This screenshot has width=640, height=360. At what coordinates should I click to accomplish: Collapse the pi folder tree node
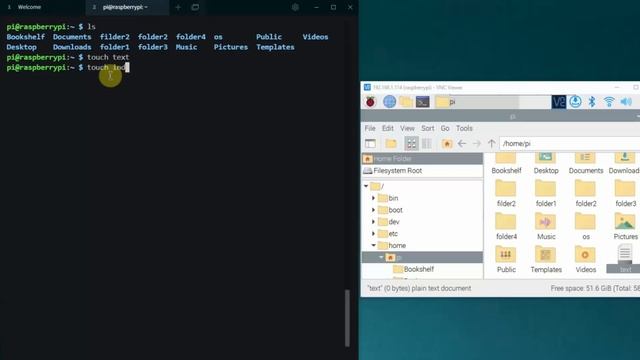381,257
